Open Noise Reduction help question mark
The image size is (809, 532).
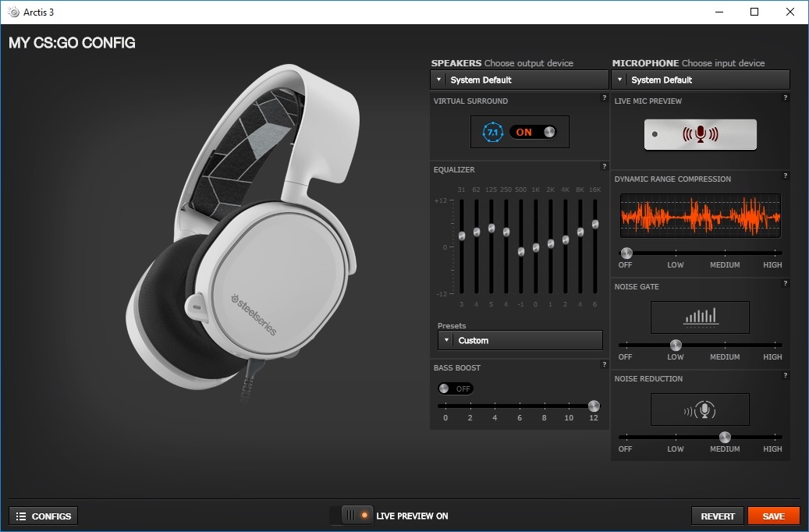786,375
